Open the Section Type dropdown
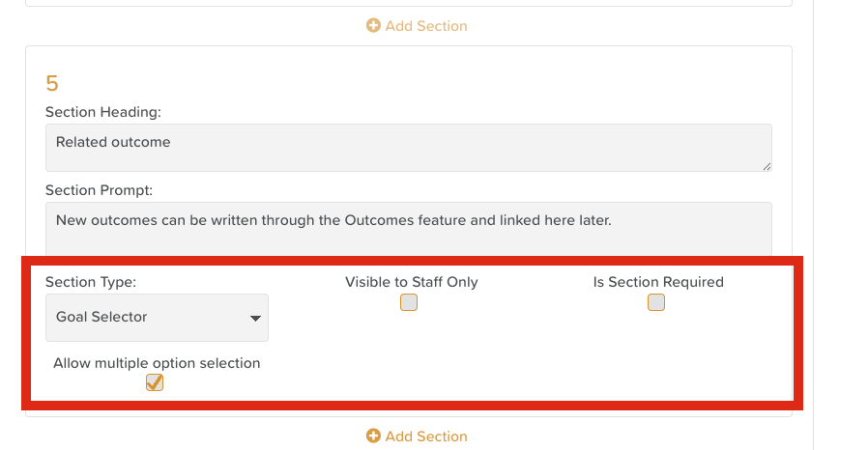The height and width of the screenshot is (450, 868). coord(157,318)
